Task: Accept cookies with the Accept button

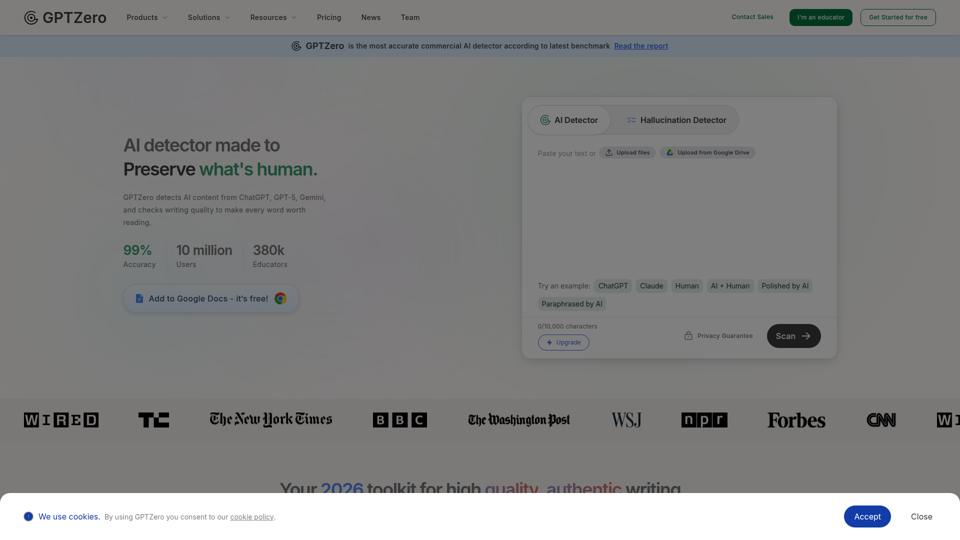Action: pos(867,517)
